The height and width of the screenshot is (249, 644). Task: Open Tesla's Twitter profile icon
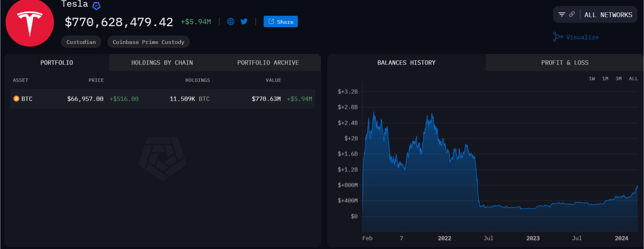click(244, 22)
